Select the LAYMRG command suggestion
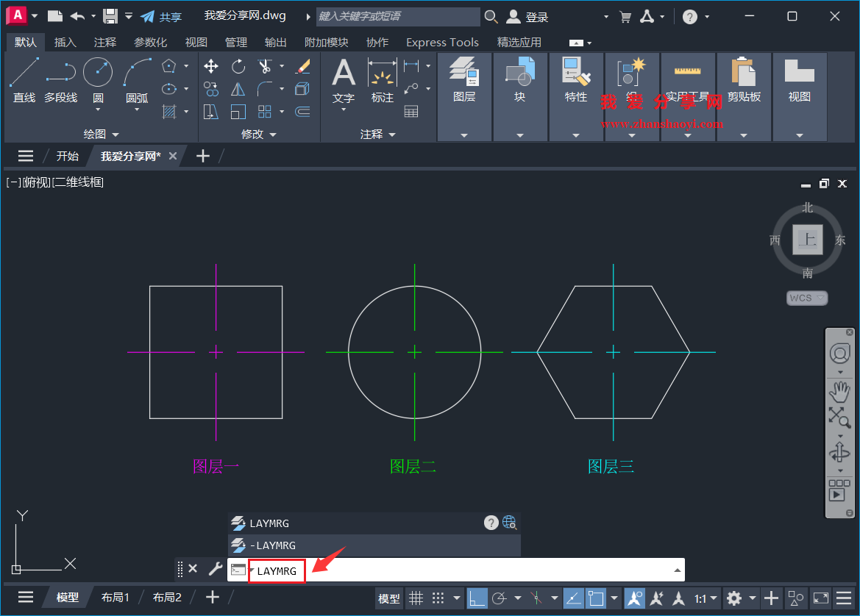 coord(374,523)
